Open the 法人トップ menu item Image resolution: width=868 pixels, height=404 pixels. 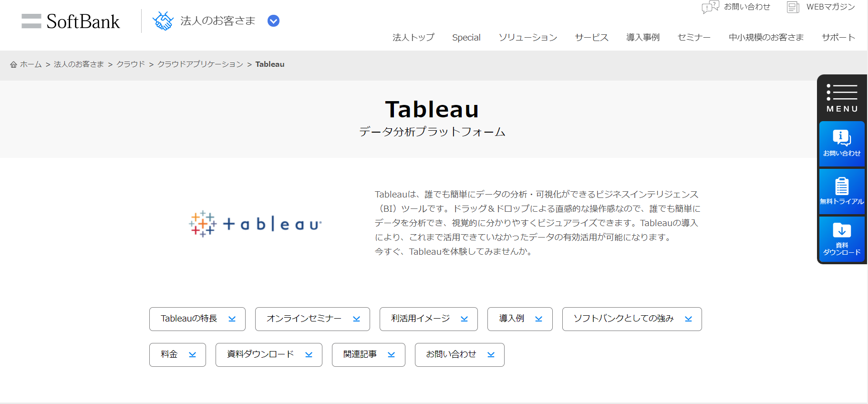coord(413,37)
